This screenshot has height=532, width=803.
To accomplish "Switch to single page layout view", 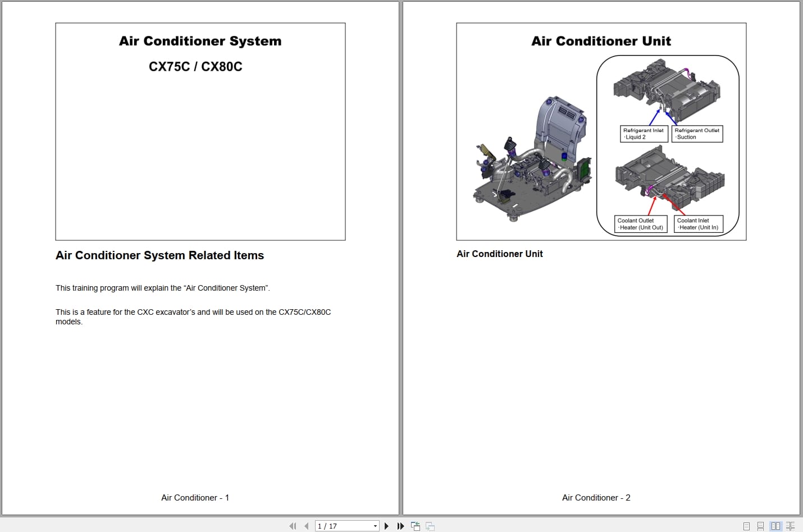I will coord(746,526).
